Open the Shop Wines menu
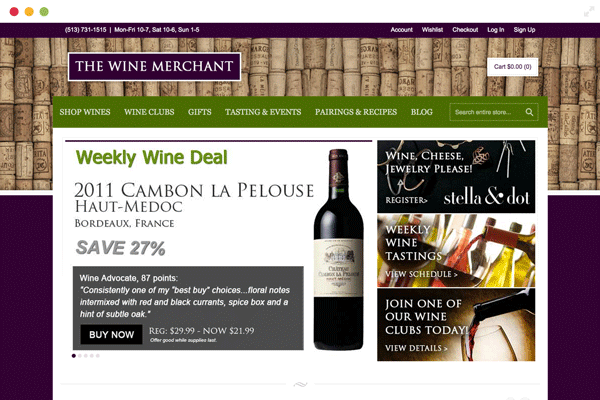The image size is (600, 400). point(85,112)
